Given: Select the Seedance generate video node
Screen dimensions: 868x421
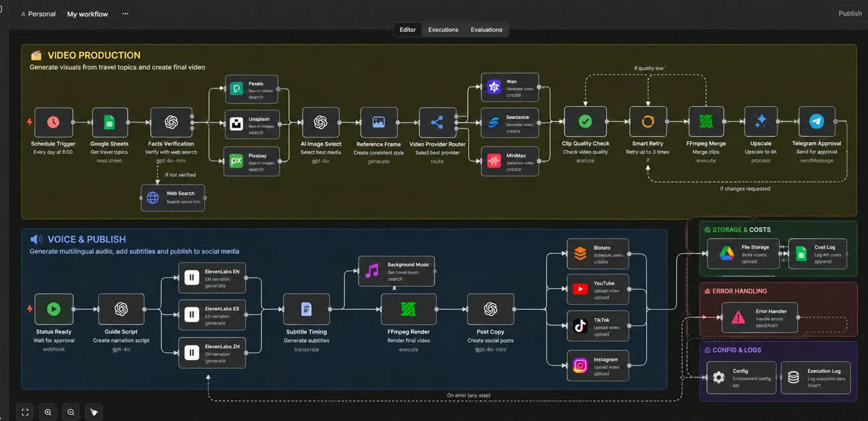Looking at the screenshot, I should pos(510,122).
